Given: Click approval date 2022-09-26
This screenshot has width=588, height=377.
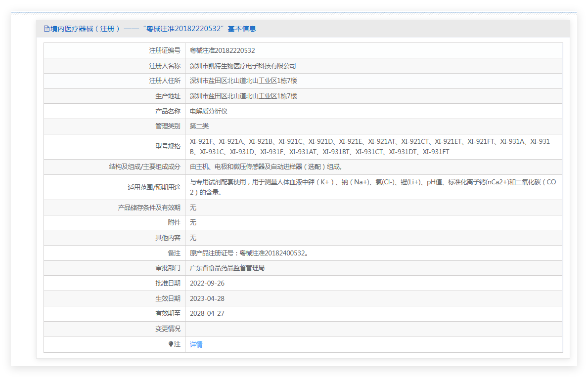Looking at the screenshot, I should pyautogui.click(x=207, y=283).
